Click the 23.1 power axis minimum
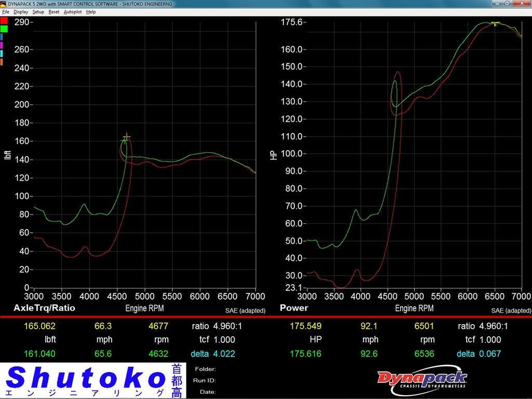The width and height of the screenshot is (532, 399). point(294,288)
